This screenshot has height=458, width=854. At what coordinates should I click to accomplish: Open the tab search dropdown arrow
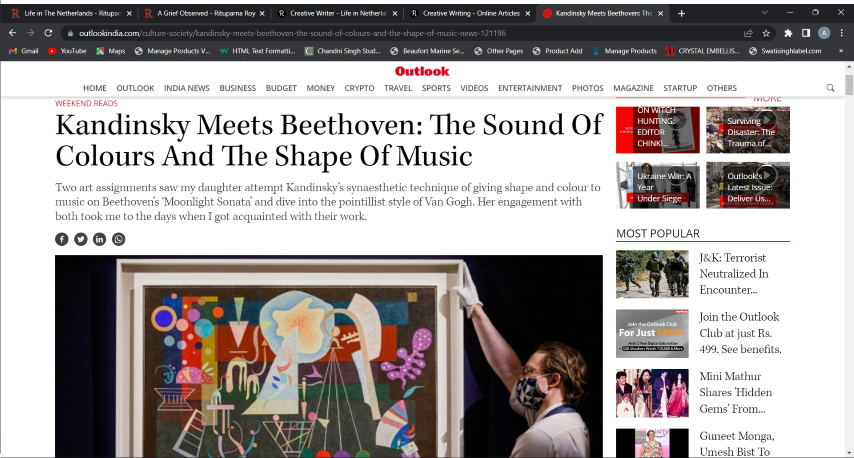[x=764, y=13]
